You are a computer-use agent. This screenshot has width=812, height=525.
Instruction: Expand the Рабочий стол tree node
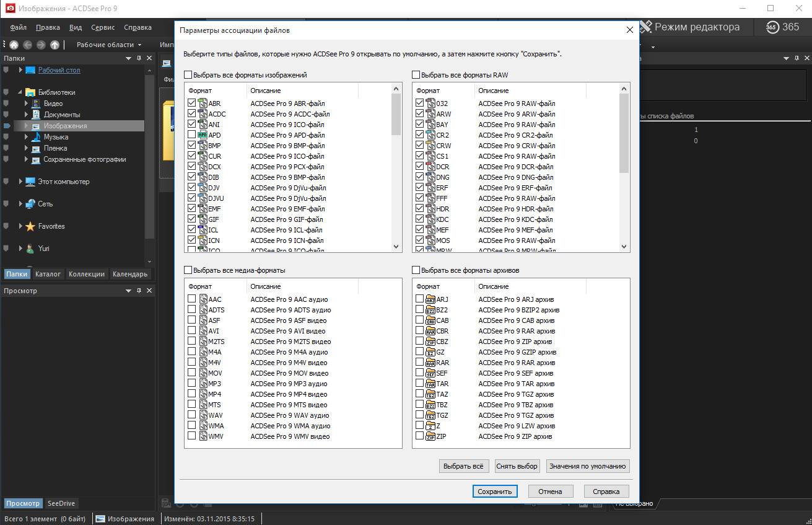[20, 70]
